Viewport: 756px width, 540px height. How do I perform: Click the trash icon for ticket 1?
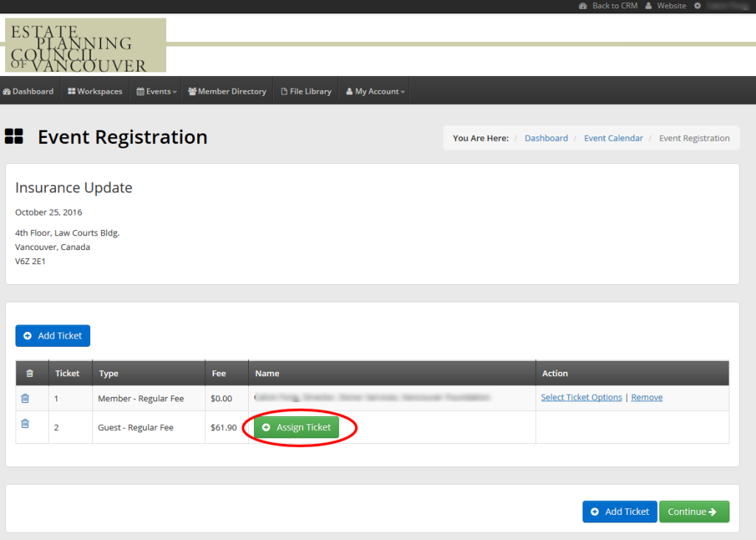pos(26,398)
